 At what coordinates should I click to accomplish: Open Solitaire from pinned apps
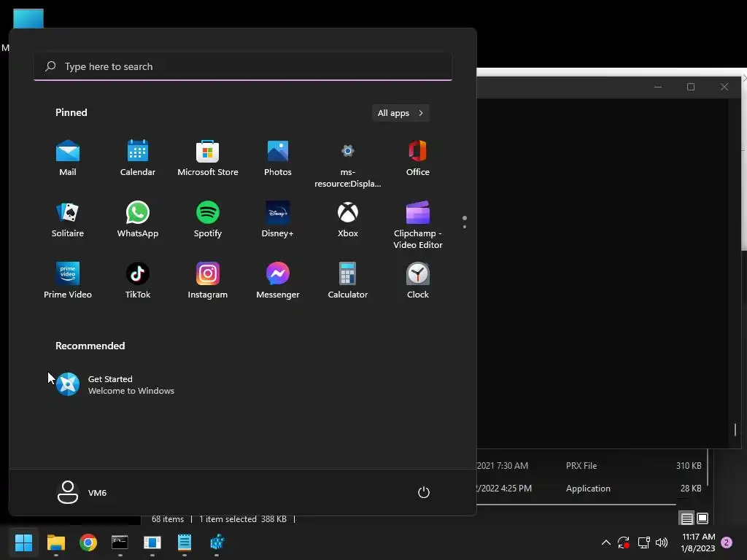coord(68,220)
